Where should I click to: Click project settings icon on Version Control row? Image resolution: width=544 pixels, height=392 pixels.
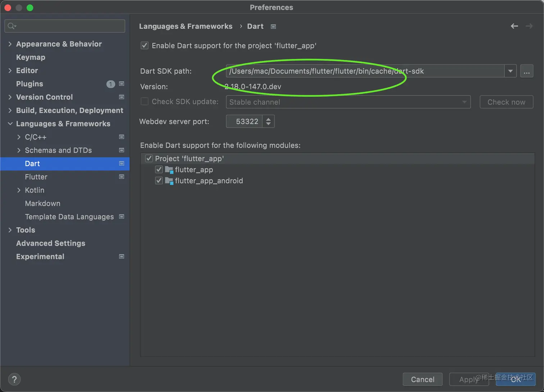[x=122, y=97]
